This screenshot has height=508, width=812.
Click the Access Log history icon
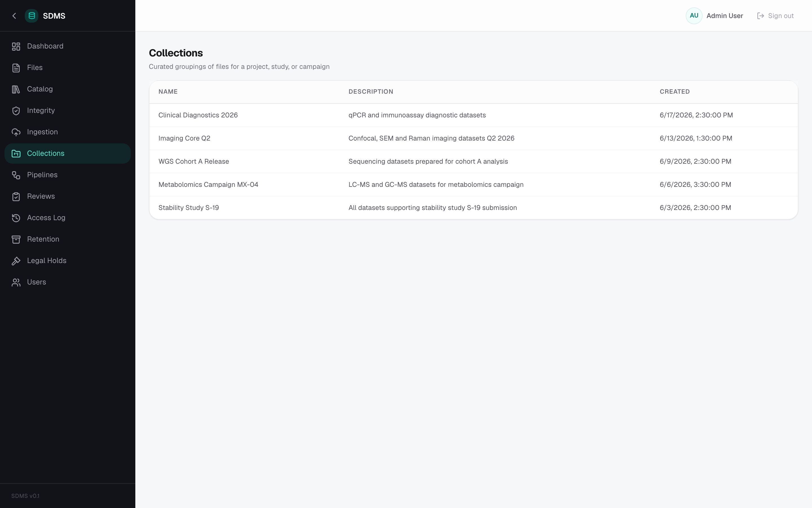click(x=16, y=218)
